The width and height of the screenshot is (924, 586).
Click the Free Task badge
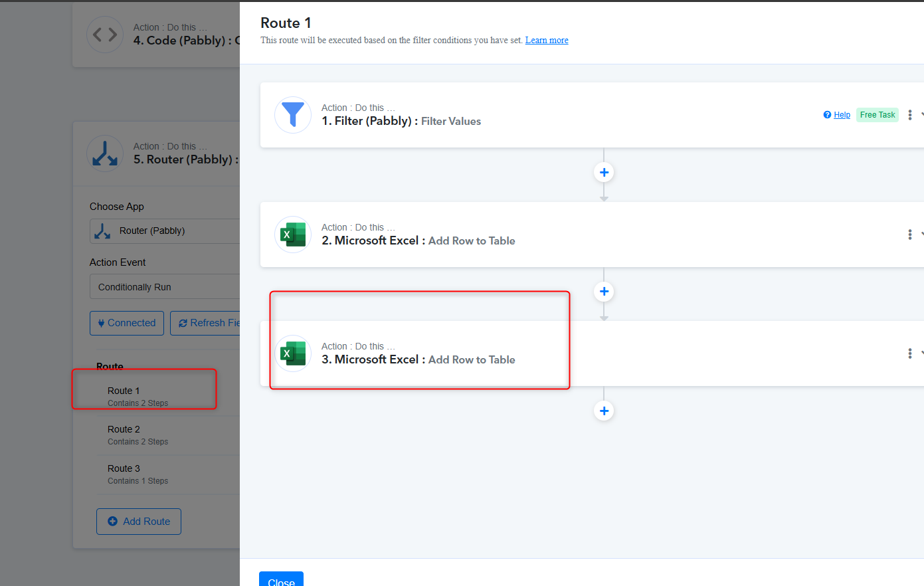[x=878, y=115]
